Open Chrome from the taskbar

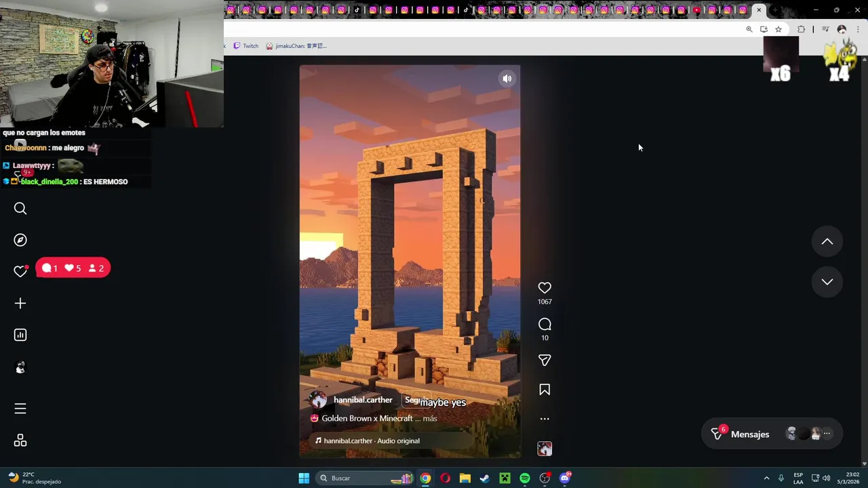425,479
